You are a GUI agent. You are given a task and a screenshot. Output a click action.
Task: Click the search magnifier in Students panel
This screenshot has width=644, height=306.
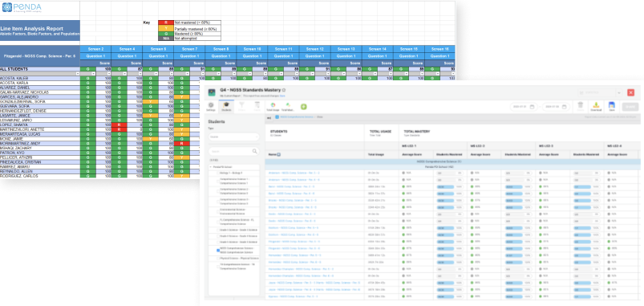255,151
